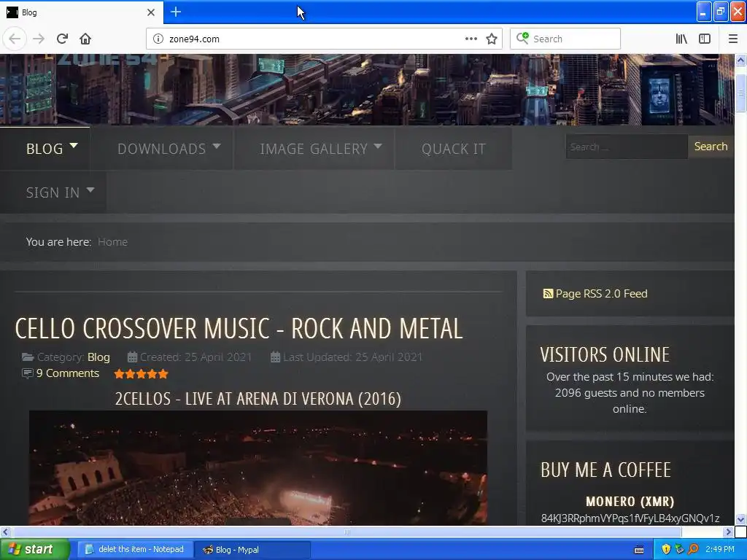
Task: Expand the IMAGE GALLERY dropdown arrow
Action: tap(379, 146)
